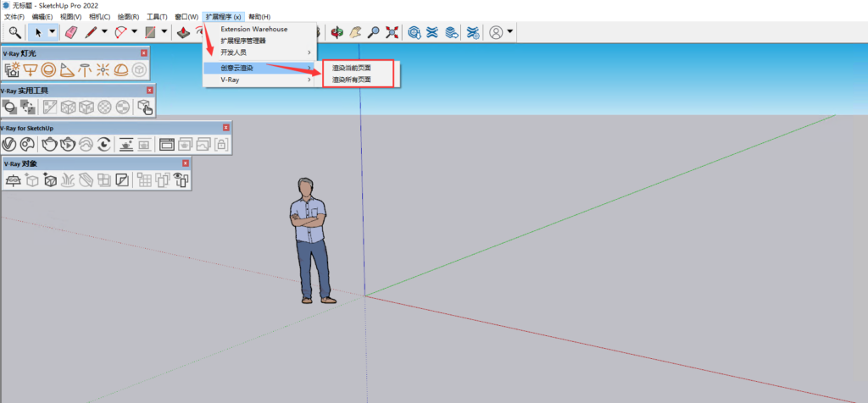The image size is (868, 403).
Task: Select the Eraser tool
Action: [x=71, y=32]
